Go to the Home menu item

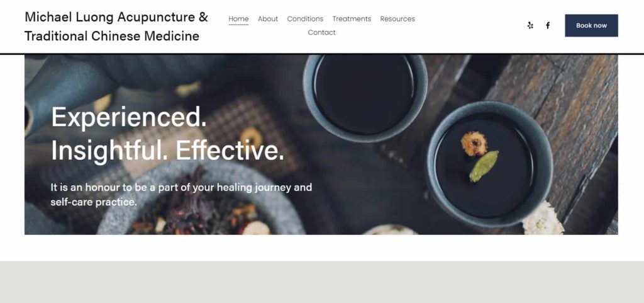(238, 19)
